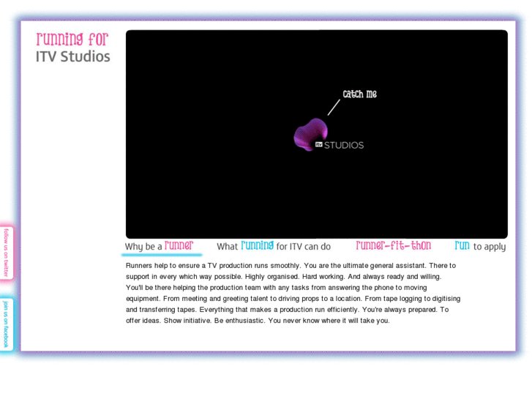Switch to the runner-fit-thon tab
Viewport: 532px width, 399px height.
[394, 245]
